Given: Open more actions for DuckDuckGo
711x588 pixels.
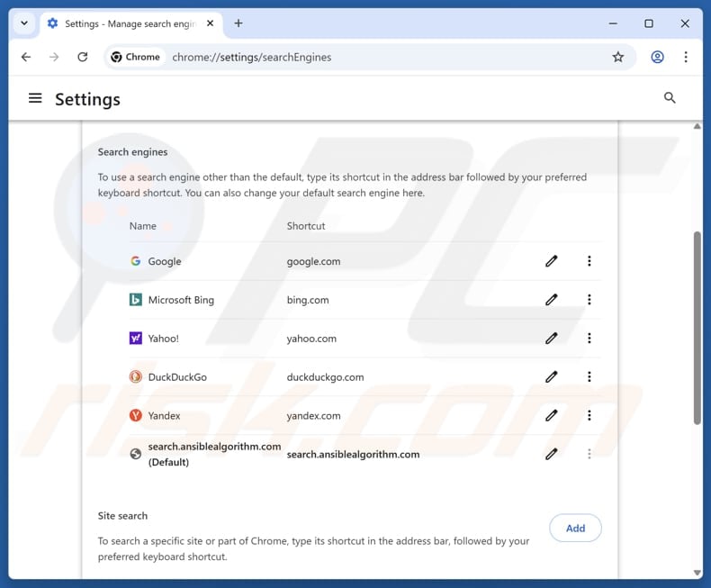Looking at the screenshot, I should [589, 376].
